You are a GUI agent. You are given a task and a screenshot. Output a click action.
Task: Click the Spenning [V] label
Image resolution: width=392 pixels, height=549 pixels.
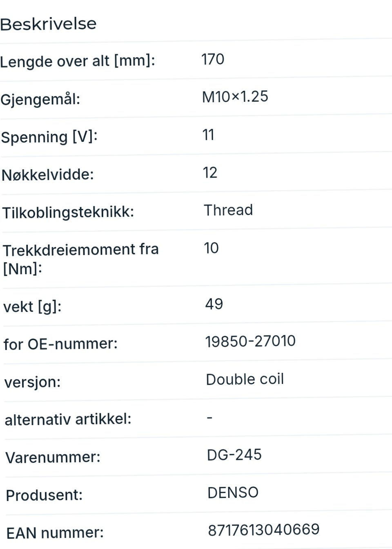(x=49, y=137)
